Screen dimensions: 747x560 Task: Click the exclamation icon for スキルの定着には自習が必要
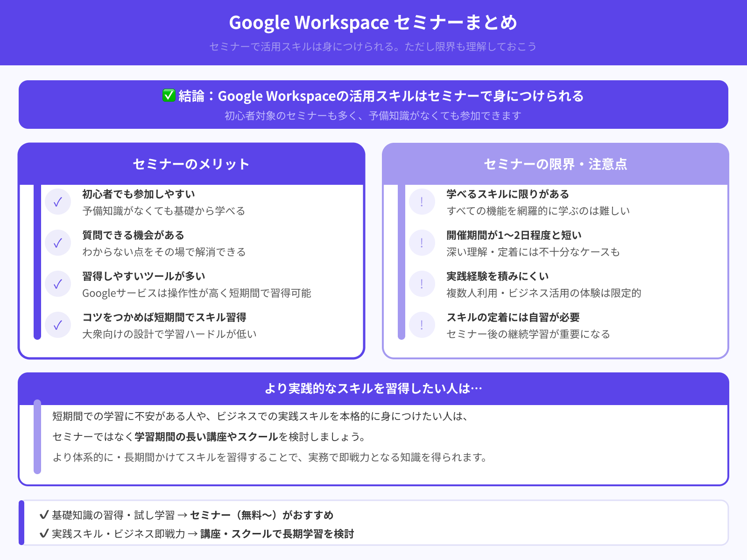tap(422, 324)
